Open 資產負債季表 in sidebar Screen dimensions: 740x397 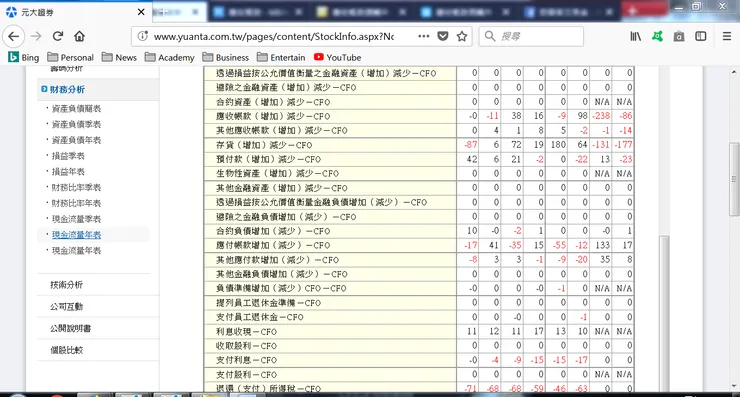point(76,124)
